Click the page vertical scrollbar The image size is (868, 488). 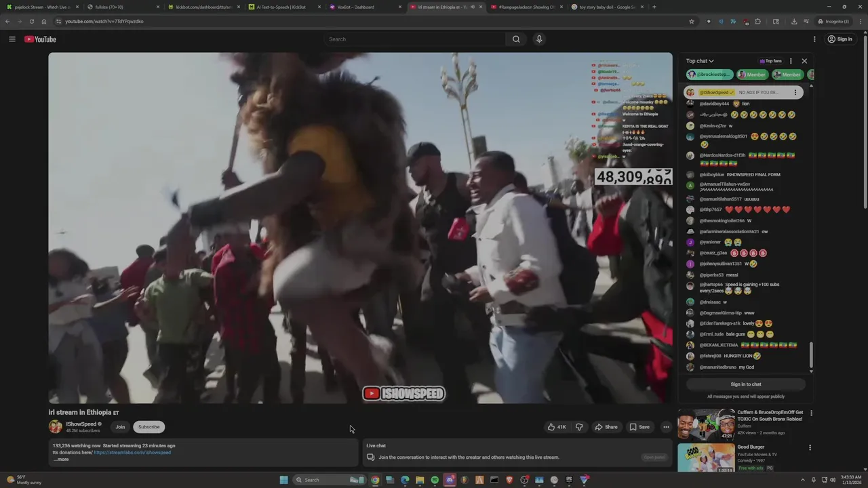(865, 122)
